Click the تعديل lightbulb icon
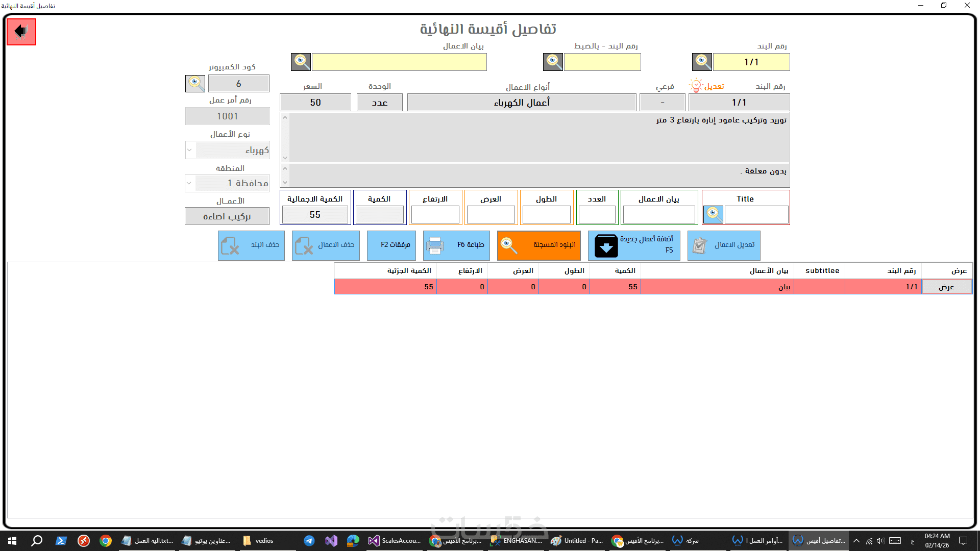This screenshot has height=551, width=980. click(x=696, y=86)
